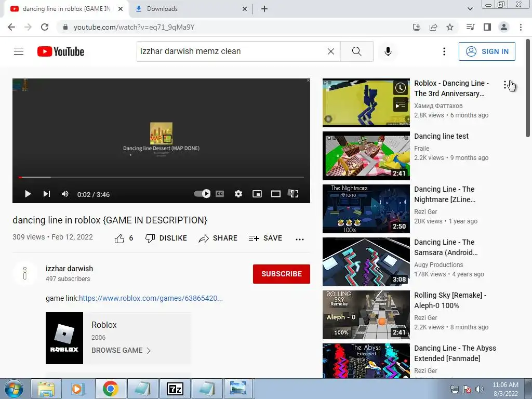
Task: Add 3rd Anniversary video to Watch later
Action: pos(401,88)
